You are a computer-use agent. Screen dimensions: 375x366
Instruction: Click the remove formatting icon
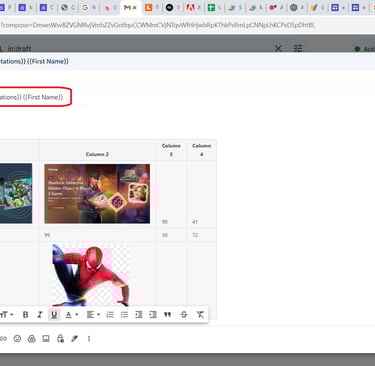pos(200,315)
